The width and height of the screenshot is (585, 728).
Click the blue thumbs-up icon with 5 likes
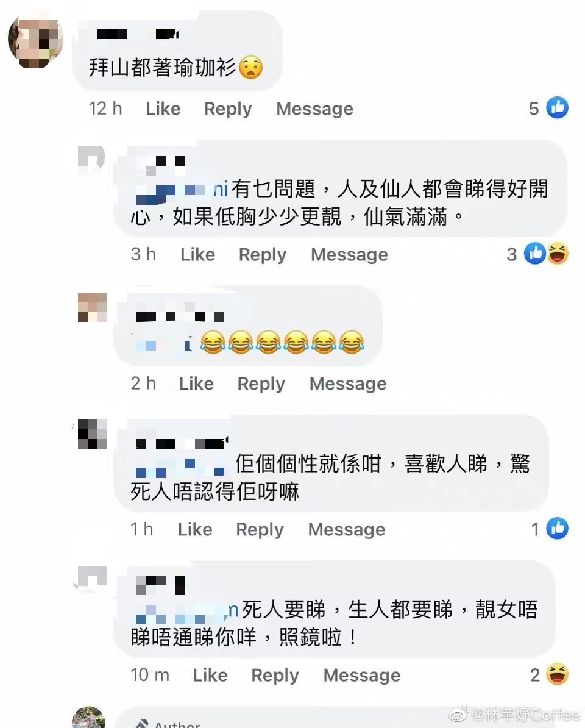(x=557, y=108)
